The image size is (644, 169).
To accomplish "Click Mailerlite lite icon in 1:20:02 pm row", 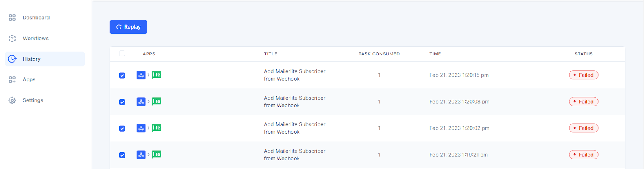I will (x=157, y=128).
